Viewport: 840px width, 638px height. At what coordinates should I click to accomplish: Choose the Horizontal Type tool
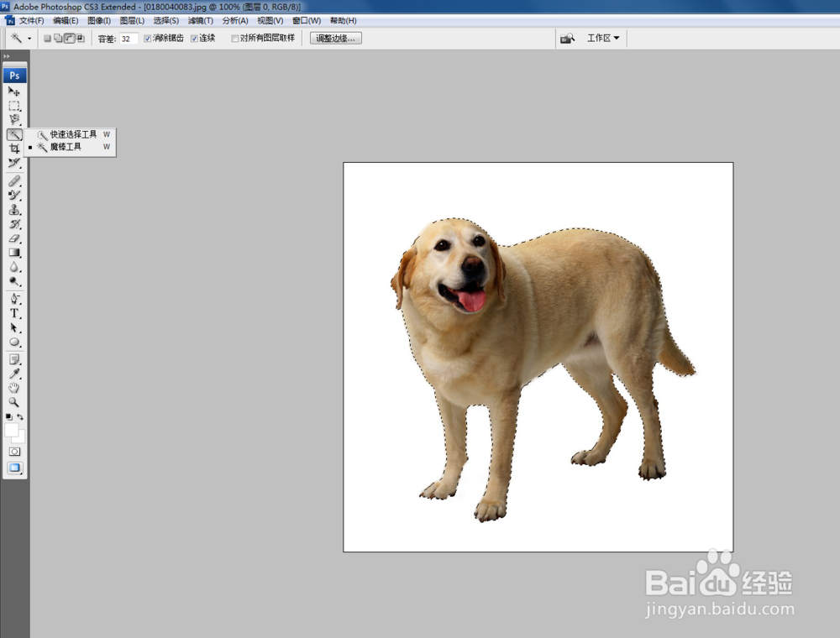pos(14,313)
